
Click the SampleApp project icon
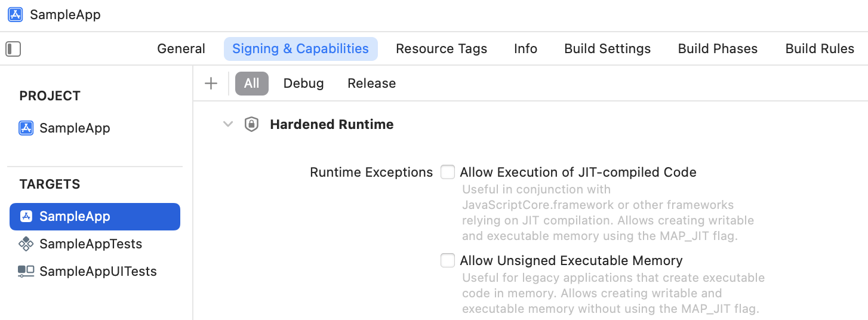pyautogui.click(x=26, y=128)
